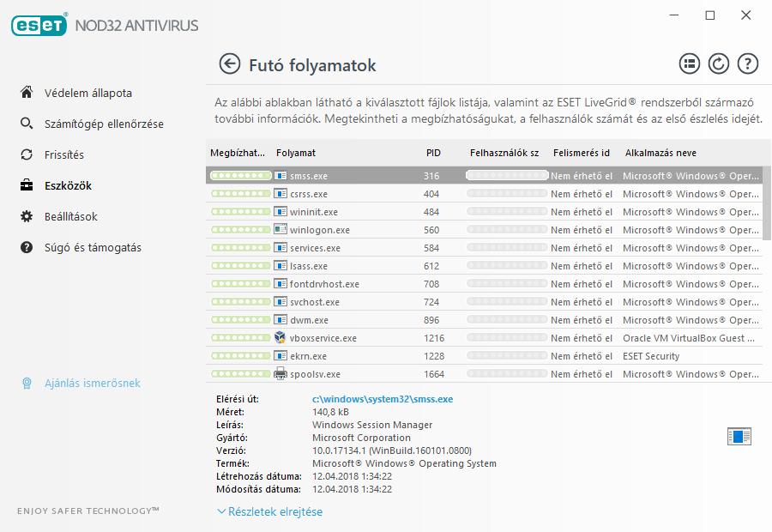Open the list view options icon
This screenshot has width=772, height=532.
[x=690, y=64]
